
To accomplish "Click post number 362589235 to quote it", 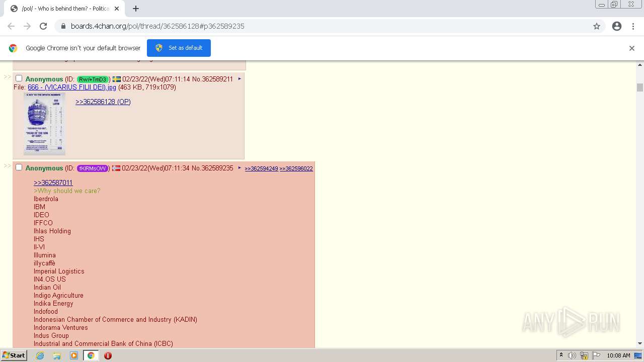I will coord(217,168).
